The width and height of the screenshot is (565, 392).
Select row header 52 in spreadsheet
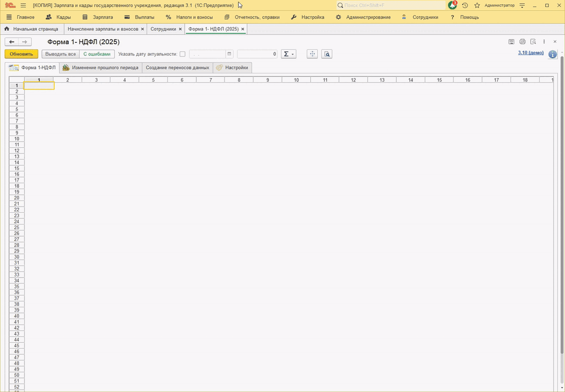[x=16, y=387]
